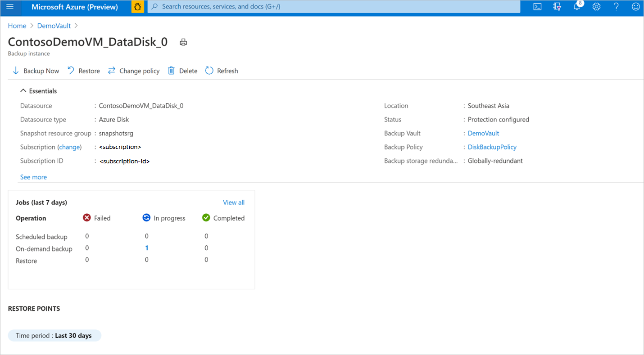Click the blue In progress status icon
This screenshot has width=644, height=355.
pyautogui.click(x=146, y=218)
